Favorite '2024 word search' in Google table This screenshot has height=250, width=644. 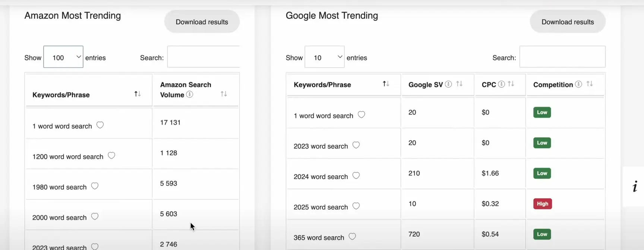point(356,176)
